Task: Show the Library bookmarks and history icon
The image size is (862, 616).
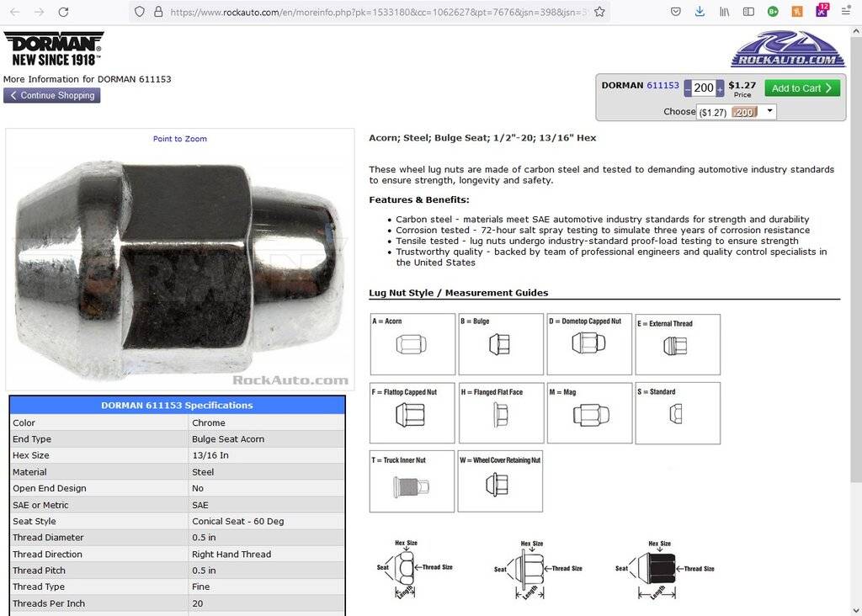Action: pyautogui.click(x=724, y=12)
